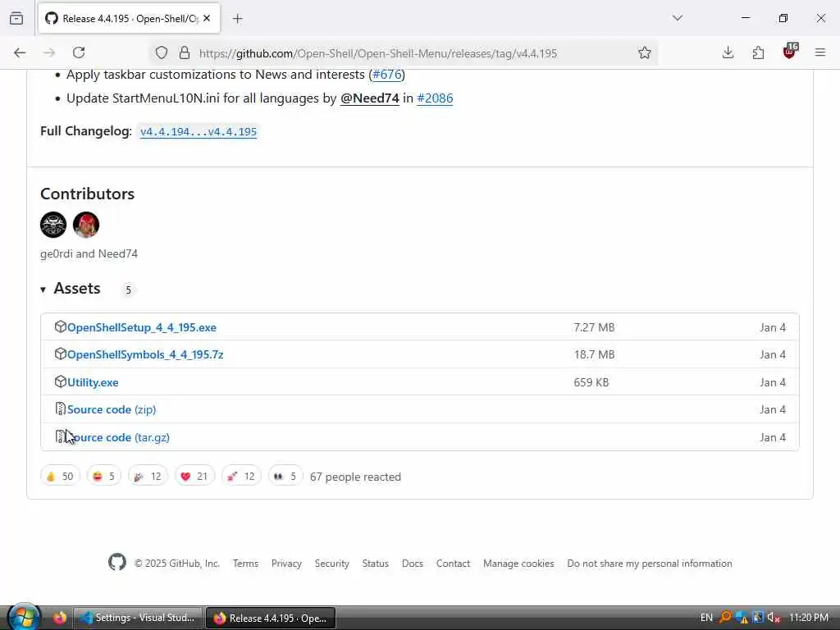The height and width of the screenshot is (630, 840).
Task: Open pull request #2086 link
Action: pyautogui.click(x=435, y=98)
